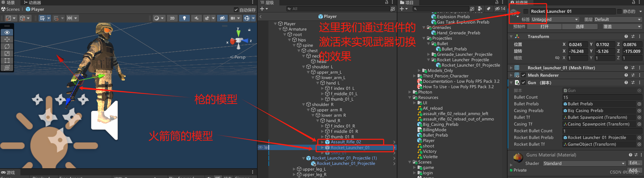Select the Rotate tool in scene toolbar
This screenshot has height=178, width=644.
(x=7, y=46)
